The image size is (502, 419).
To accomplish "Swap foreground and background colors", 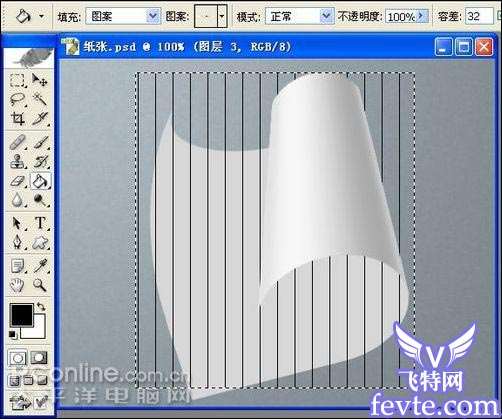I will [41, 306].
